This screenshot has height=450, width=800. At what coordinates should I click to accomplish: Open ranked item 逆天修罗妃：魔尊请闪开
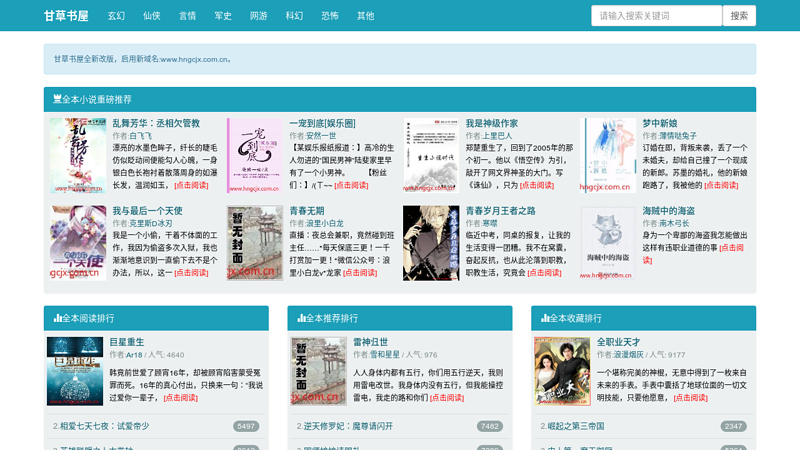348,426
